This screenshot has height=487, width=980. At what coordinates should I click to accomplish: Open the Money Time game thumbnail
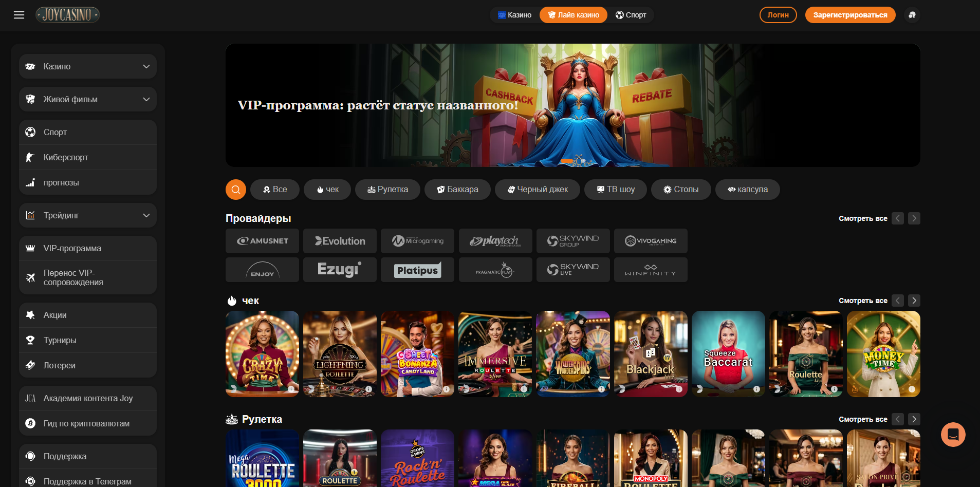click(x=883, y=354)
